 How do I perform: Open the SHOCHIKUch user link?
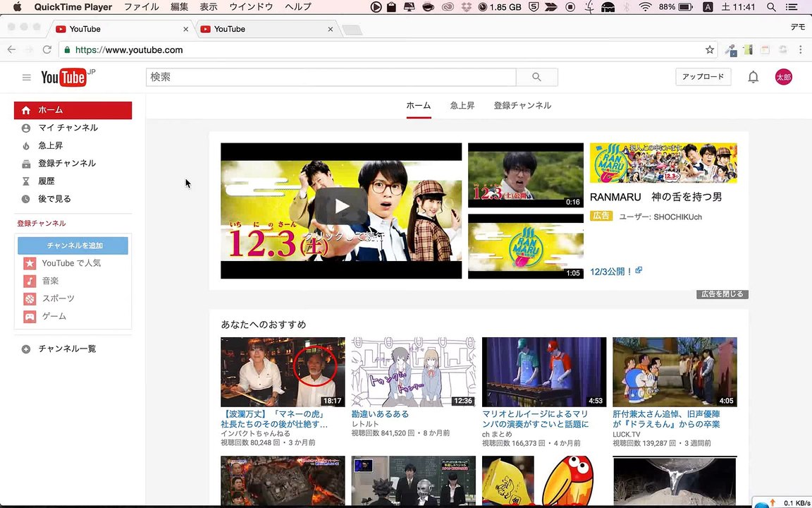click(678, 217)
